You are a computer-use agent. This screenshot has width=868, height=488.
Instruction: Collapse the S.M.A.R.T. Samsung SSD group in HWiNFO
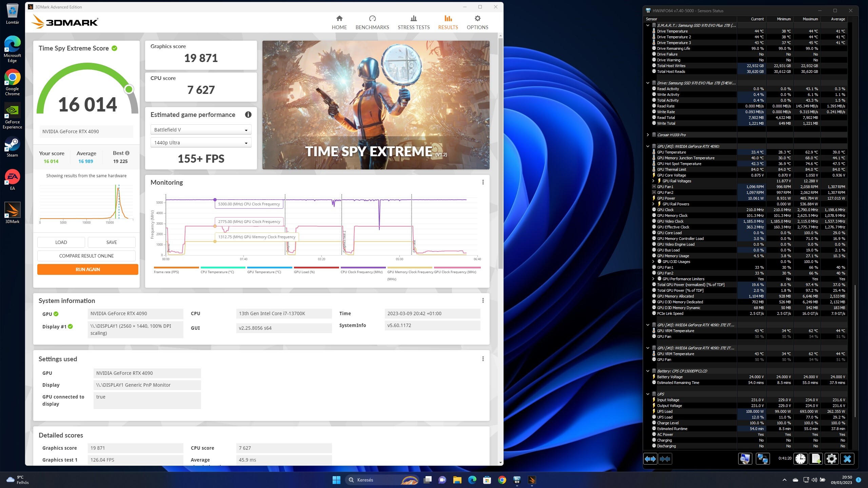tap(648, 25)
